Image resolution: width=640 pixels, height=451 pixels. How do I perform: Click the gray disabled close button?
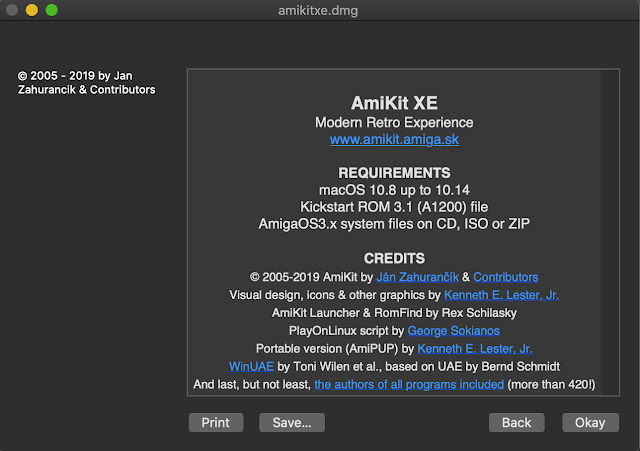pos(12,10)
